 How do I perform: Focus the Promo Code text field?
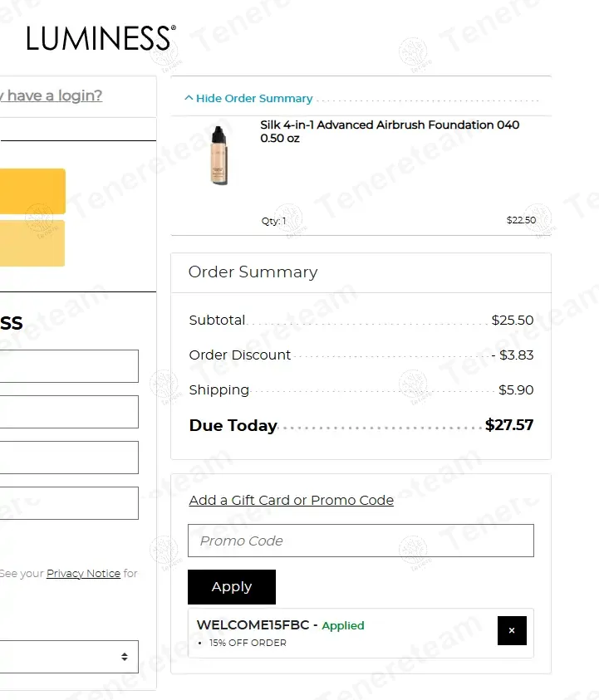361,541
